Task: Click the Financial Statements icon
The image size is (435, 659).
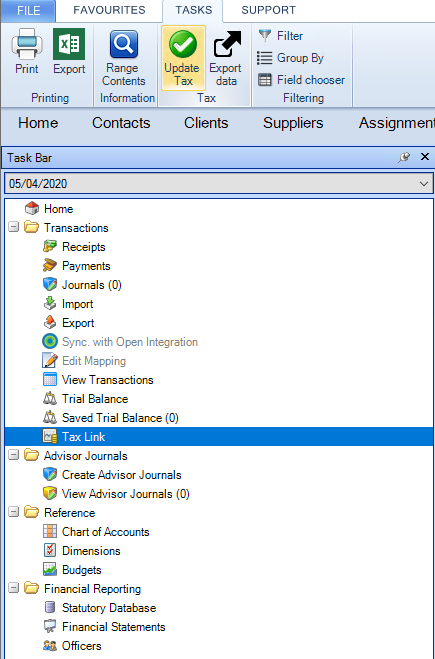Action: click(50, 627)
